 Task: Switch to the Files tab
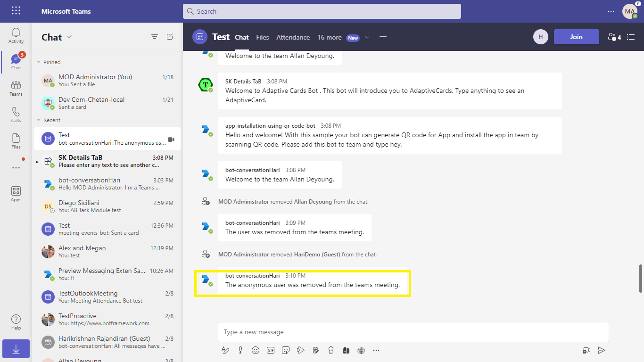pyautogui.click(x=263, y=37)
